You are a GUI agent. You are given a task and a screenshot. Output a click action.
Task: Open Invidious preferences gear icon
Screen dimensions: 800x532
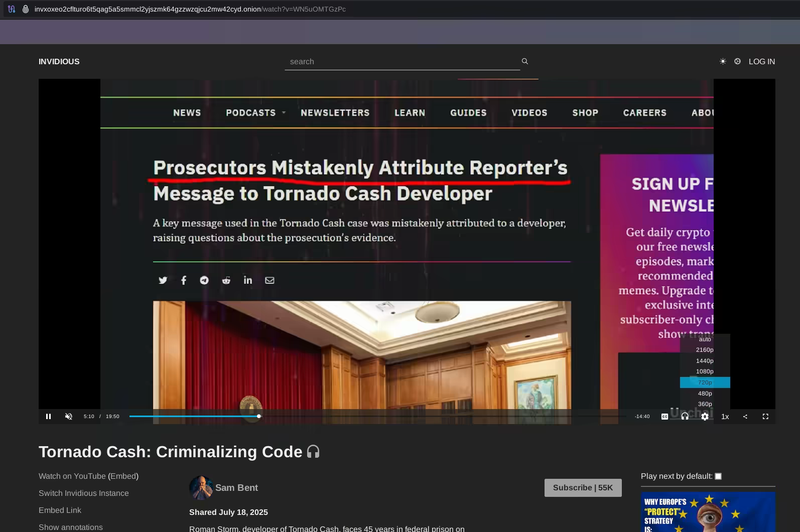pos(737,61)
